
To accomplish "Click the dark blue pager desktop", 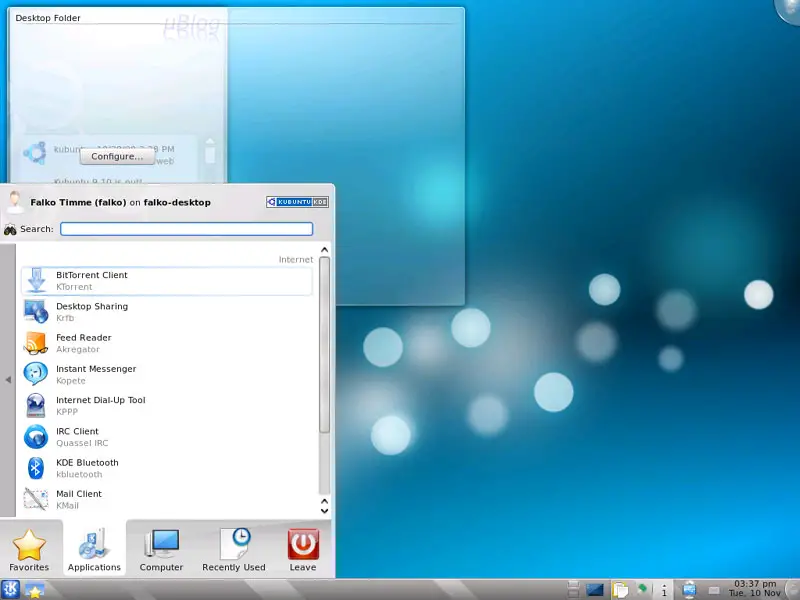I will tap(595, 590).
